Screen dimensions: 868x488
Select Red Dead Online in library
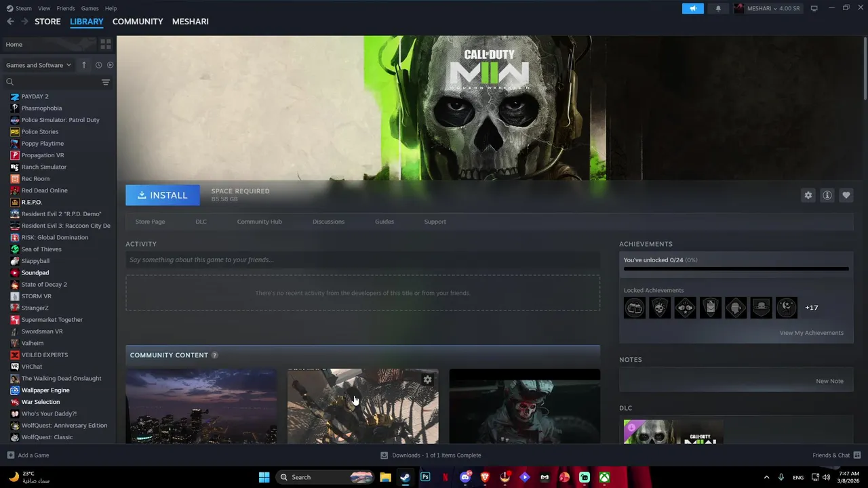[x=44, y=190]
